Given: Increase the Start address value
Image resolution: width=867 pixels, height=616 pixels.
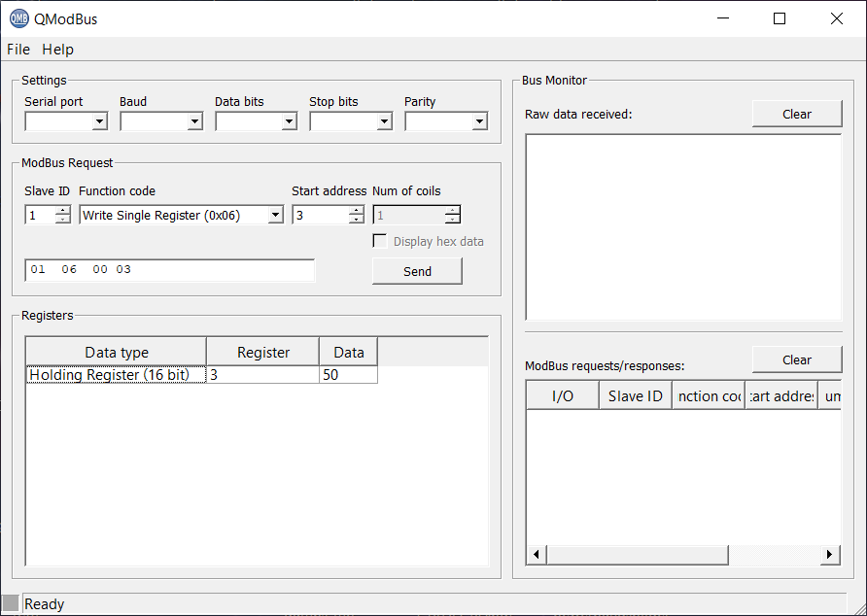Looking at the screenshot, I should 357,210.
